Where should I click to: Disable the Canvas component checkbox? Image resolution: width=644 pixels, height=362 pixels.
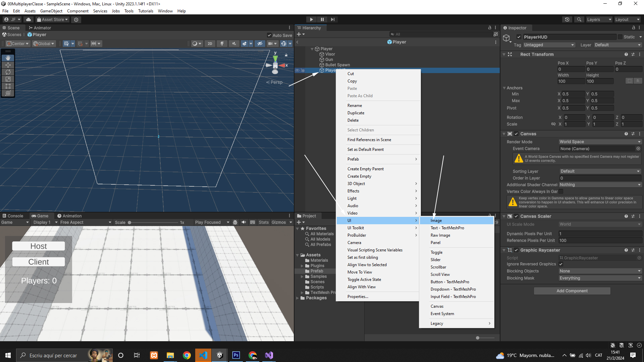(516, 134)
